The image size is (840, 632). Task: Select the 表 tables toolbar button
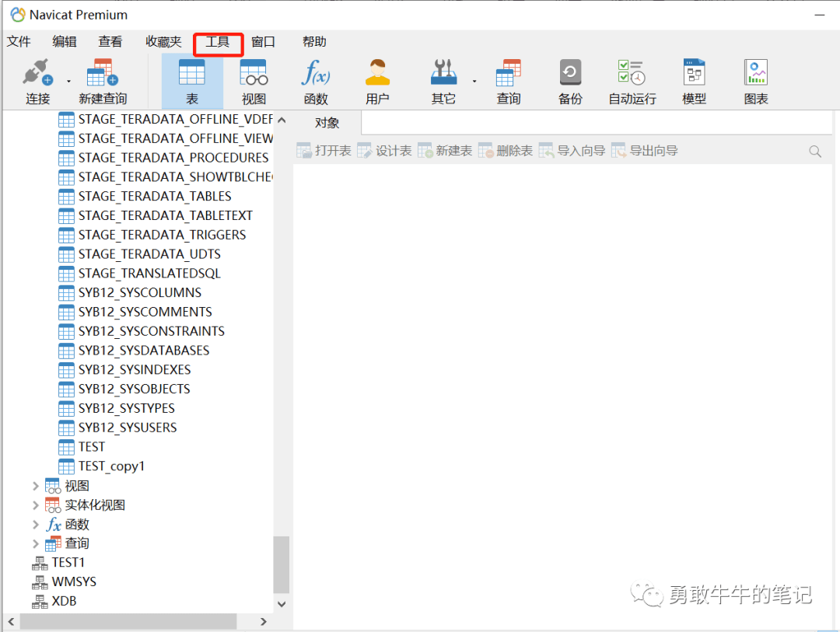192,82
